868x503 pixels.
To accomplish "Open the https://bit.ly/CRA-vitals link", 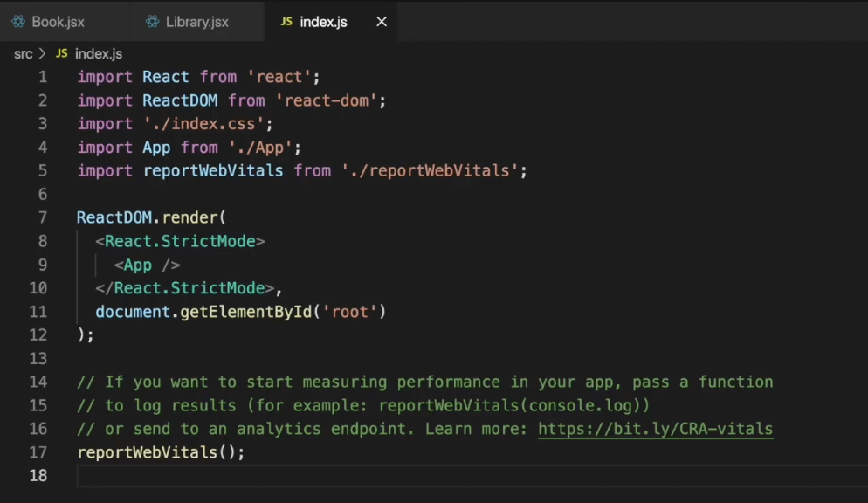I will [x=656, y=429].
